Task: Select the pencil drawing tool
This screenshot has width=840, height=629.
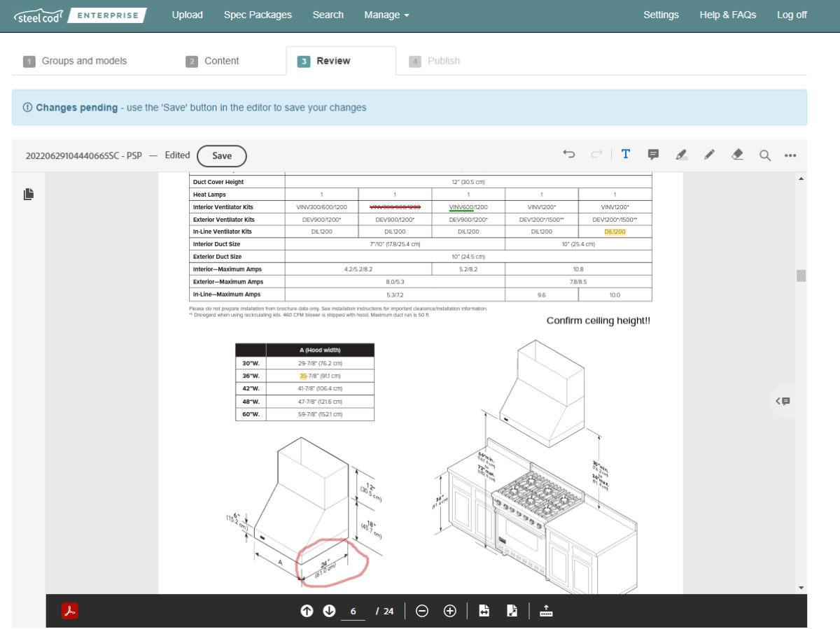Action: (709, 155)
